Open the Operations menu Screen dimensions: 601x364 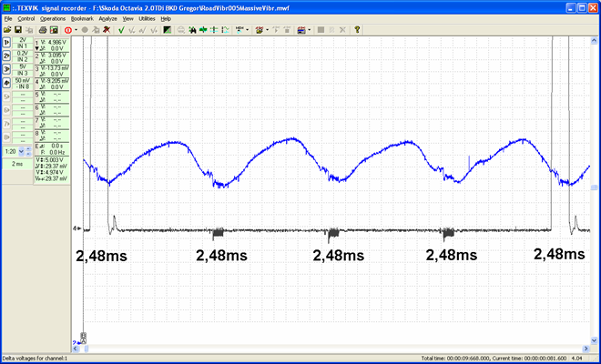click(53, 18)
